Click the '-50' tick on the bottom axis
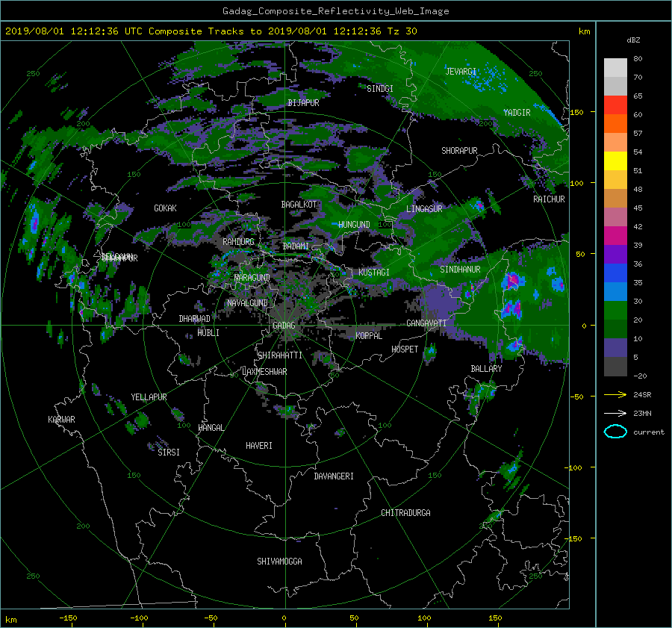 [211, 618]
